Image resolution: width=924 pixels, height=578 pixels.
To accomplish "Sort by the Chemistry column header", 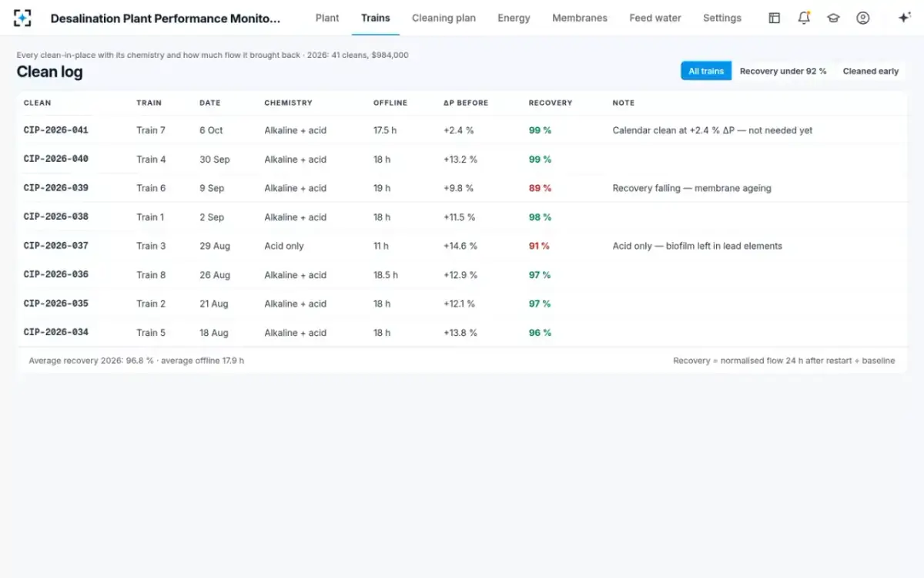I will point(288,102).
